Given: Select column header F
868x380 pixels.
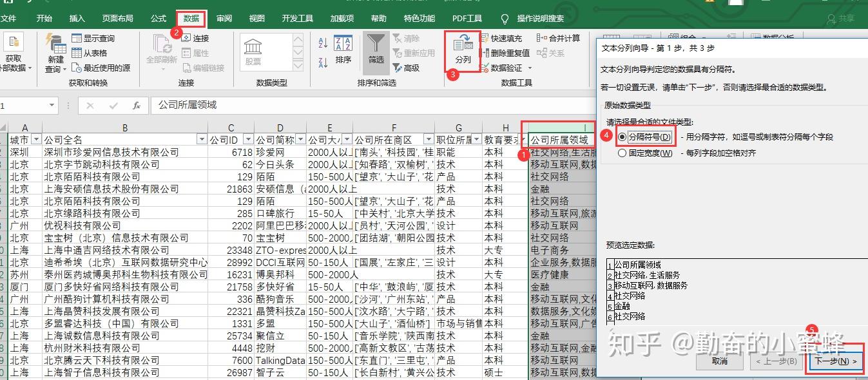Looking at the screenshot, I should [x=394, y=128].
